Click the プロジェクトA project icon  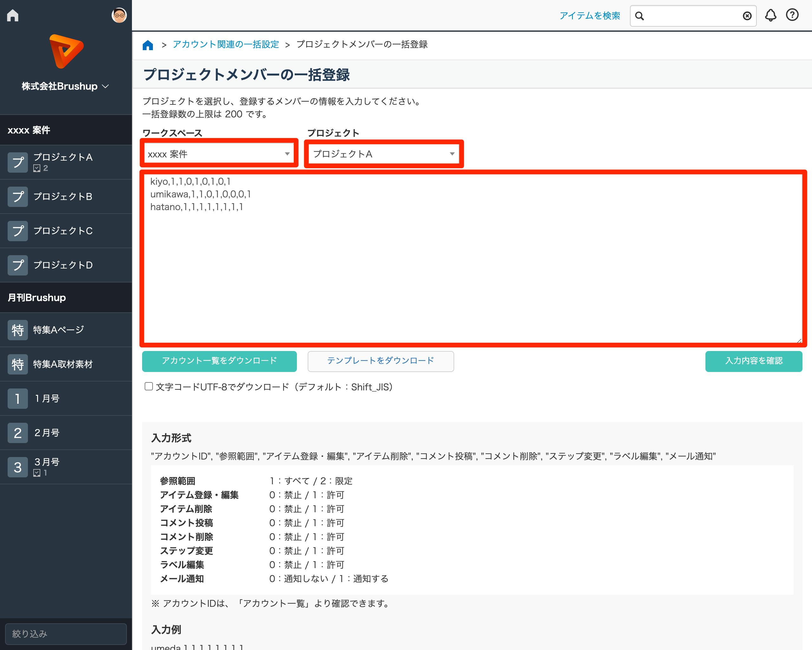18,162
